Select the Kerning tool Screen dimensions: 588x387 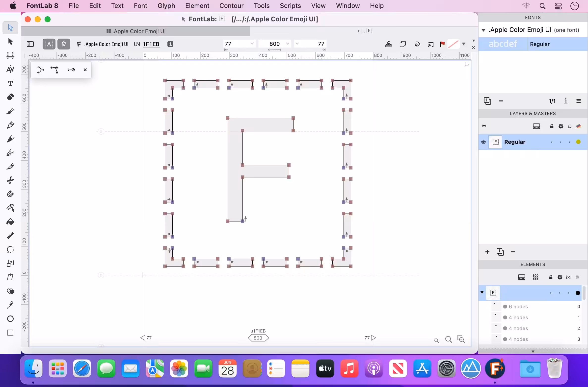[10, 69]
